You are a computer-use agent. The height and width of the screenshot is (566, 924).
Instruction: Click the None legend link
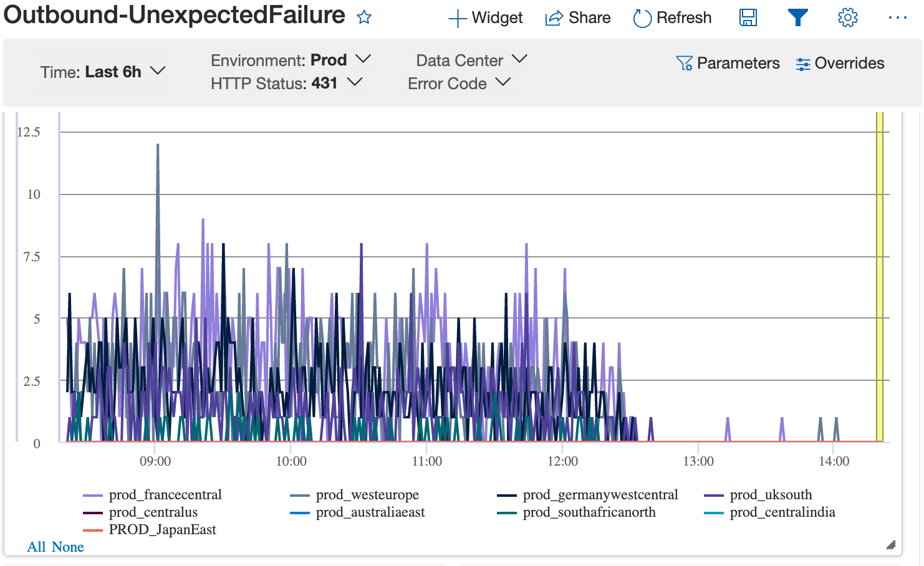(68, 547)
